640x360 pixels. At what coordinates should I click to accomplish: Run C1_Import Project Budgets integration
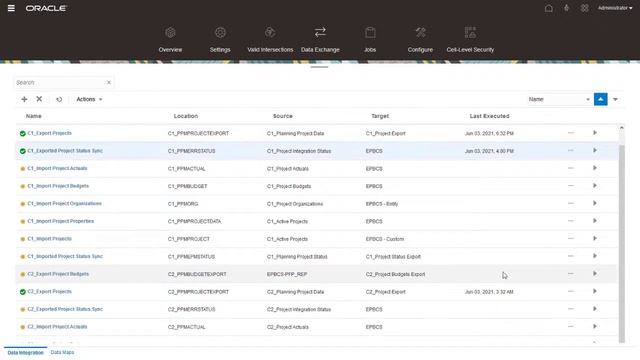pos(595,185)
